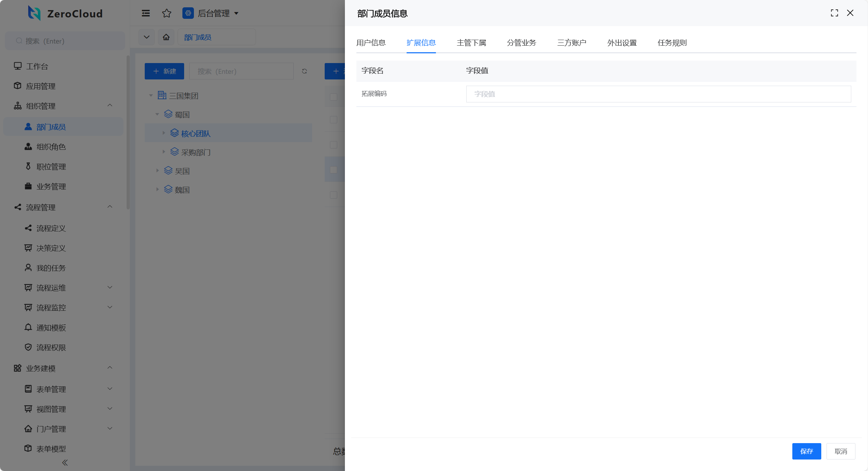Click the star favorites icon in the top bar
Screen dimensions: 868x471
(x=167, y=13)
